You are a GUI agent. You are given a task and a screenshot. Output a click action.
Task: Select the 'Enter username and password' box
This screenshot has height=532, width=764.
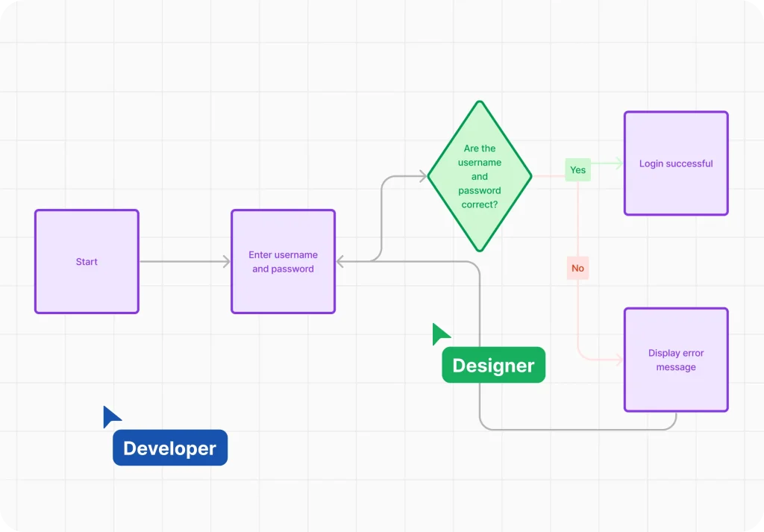pos(283,262)
